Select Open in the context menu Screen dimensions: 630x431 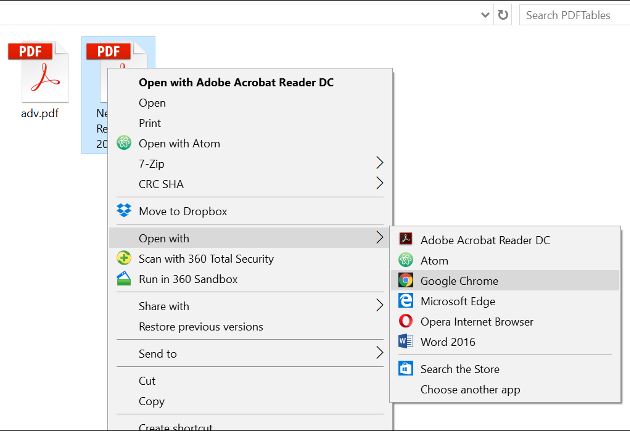(x=250, y=103)
